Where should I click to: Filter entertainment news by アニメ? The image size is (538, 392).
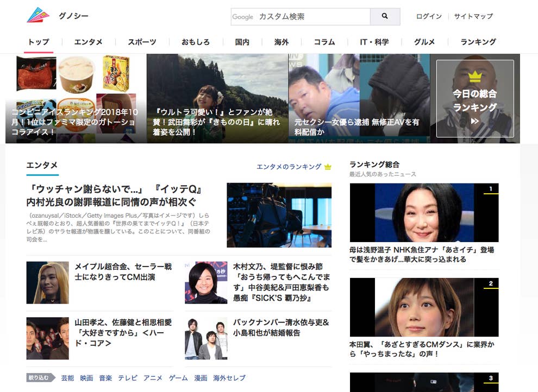(153, 378)
